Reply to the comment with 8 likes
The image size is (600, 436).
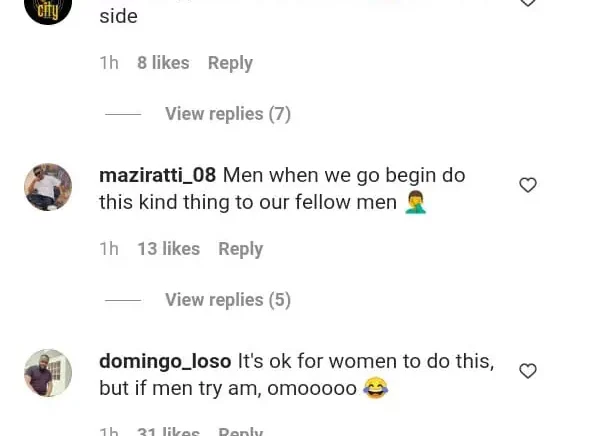[x=230, y=63]
